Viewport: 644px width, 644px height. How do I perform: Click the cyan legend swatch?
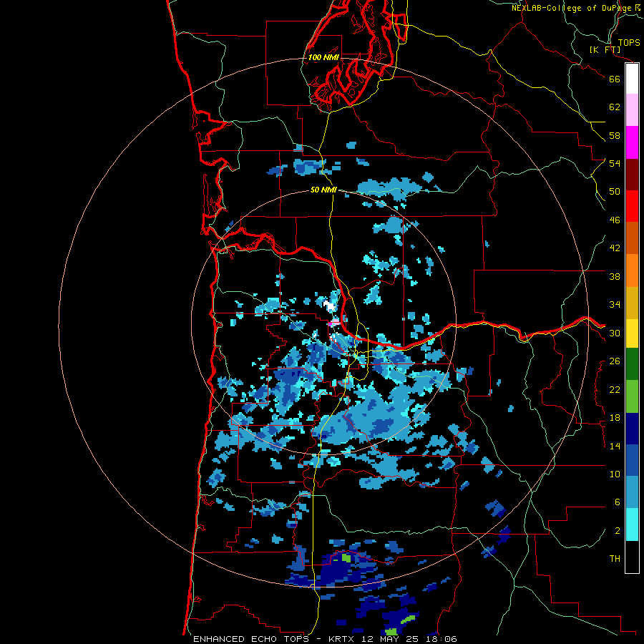tap(632, 525)
